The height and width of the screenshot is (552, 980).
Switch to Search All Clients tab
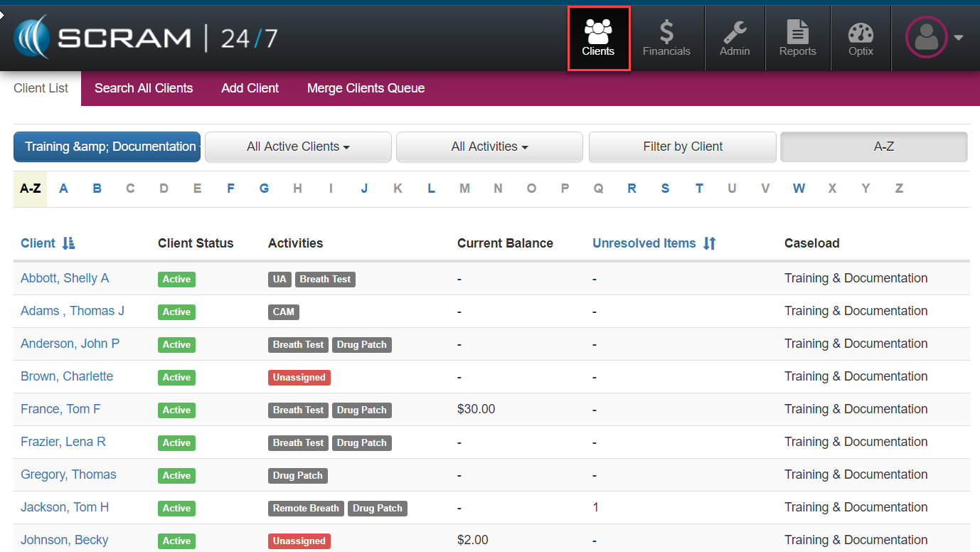pyautogui.click(x=144, y=88)
